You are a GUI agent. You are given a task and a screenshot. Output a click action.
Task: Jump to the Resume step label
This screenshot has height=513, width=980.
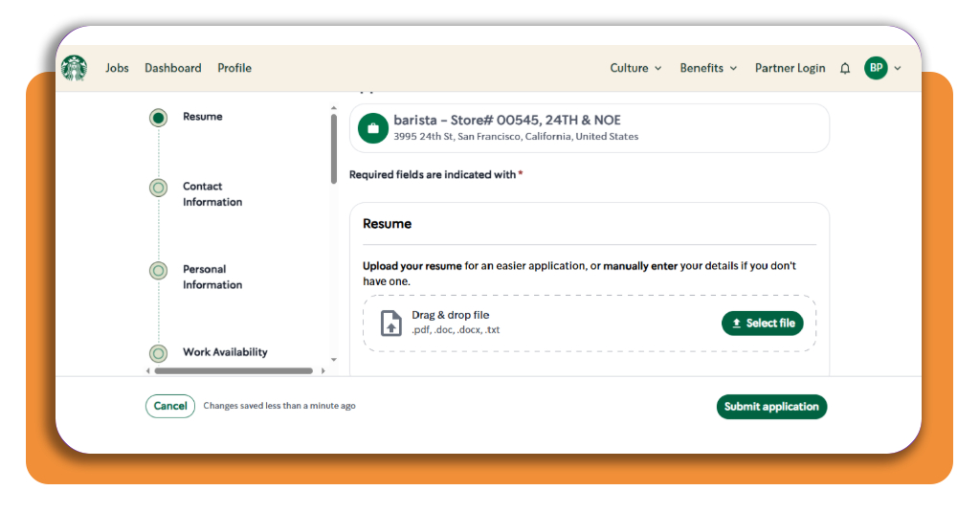pyautogui.click(x=203, y=116)
